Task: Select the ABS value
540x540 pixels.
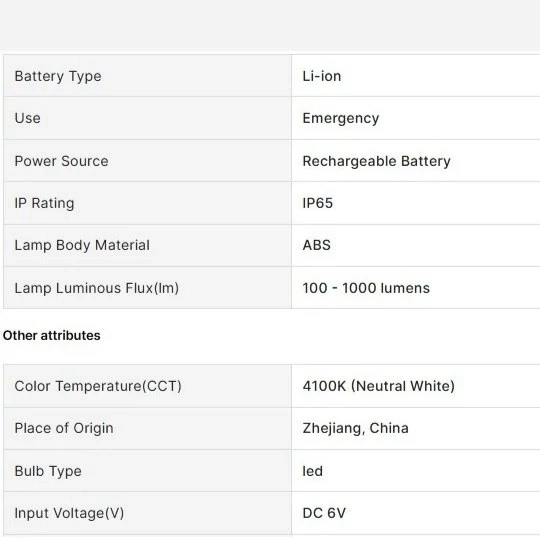Action: (316, 245)
